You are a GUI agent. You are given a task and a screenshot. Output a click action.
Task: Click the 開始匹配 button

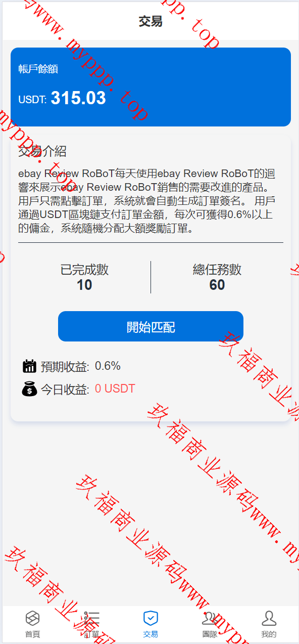coord(151,326)
